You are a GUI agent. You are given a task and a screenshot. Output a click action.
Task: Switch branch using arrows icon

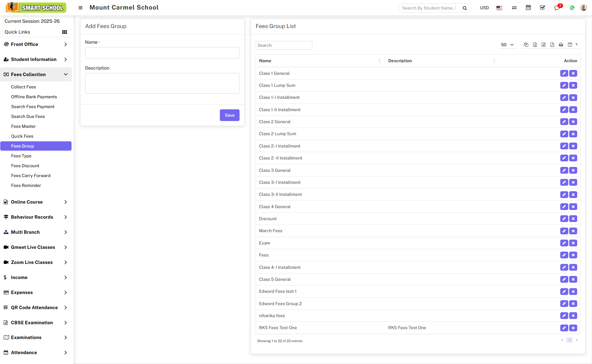coord(514,8)
